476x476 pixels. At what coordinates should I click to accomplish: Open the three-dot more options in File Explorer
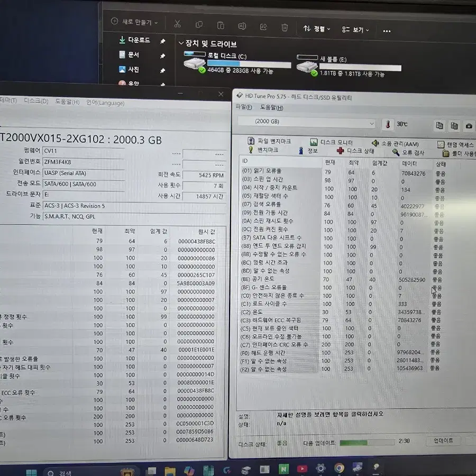(x=387, y=31)
